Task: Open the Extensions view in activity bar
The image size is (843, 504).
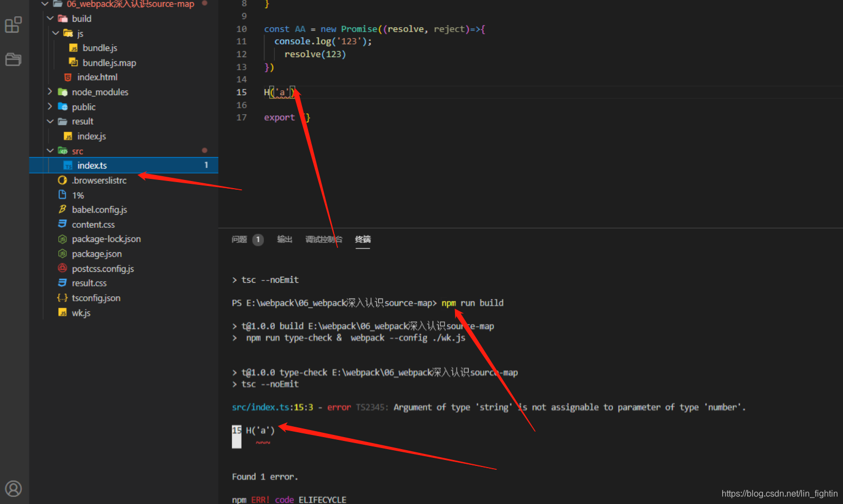Action: click(x=13, y=24)
